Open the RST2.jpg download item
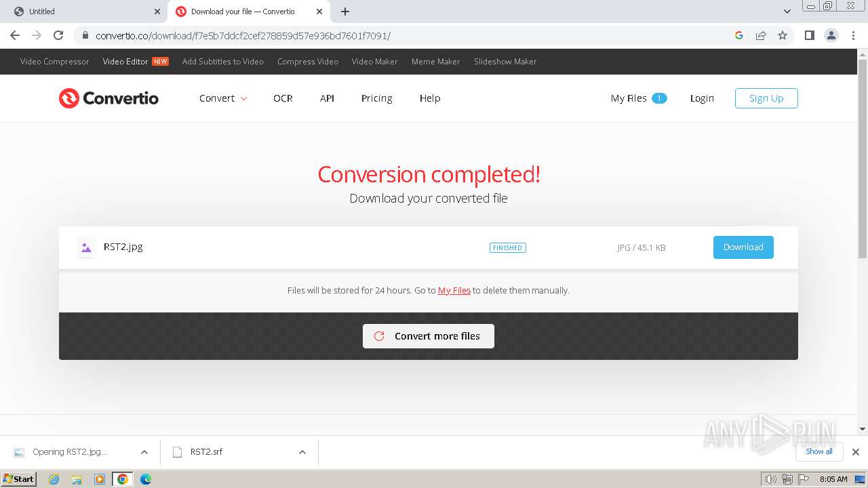868x488 pixels. [x=70, y=452]
